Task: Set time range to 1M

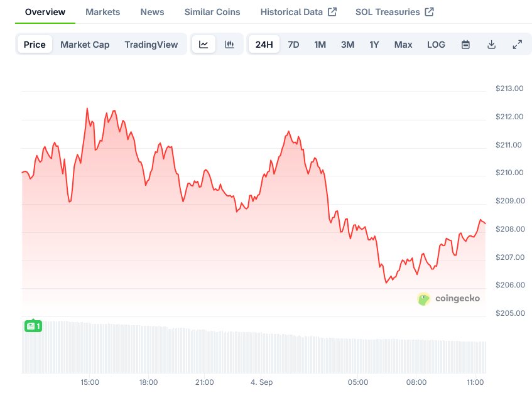Action: [320, 45]
